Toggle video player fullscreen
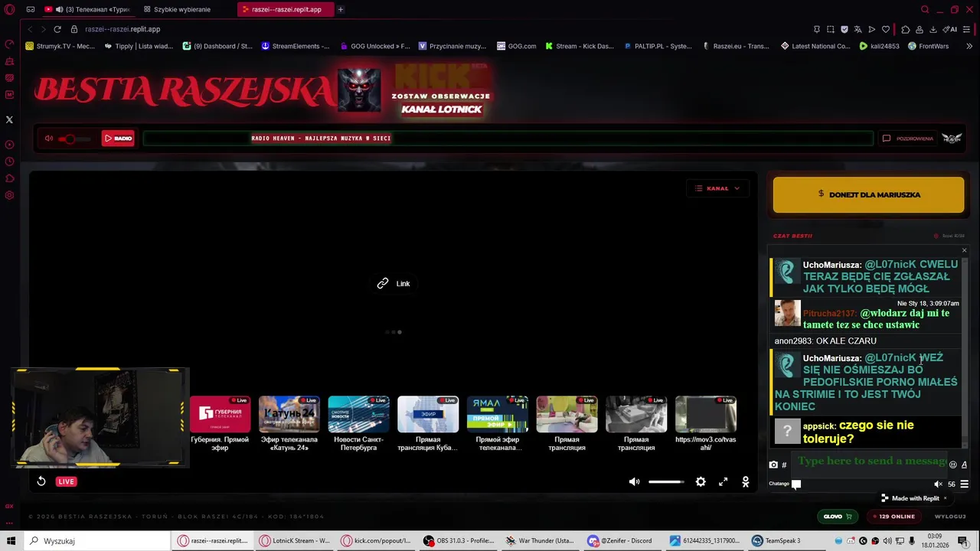 723,481
